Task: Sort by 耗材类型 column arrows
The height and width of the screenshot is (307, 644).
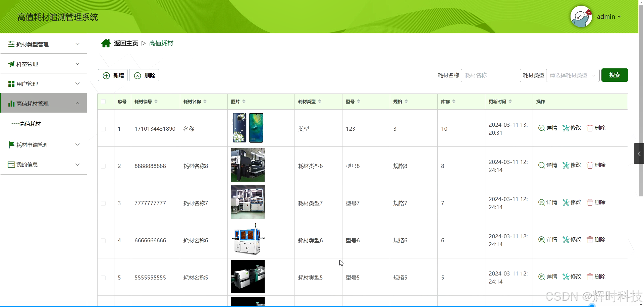Action: 320,102
